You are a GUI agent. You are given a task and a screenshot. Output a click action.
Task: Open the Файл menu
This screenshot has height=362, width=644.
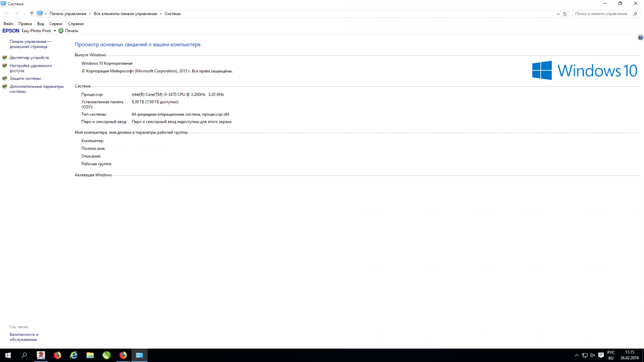(8, 24)
